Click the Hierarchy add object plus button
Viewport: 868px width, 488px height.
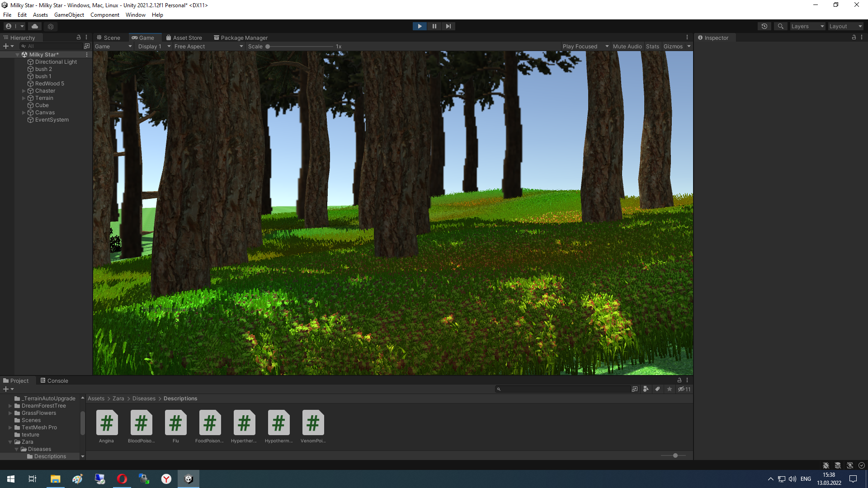pyautogui.click(x=8, y=46)
